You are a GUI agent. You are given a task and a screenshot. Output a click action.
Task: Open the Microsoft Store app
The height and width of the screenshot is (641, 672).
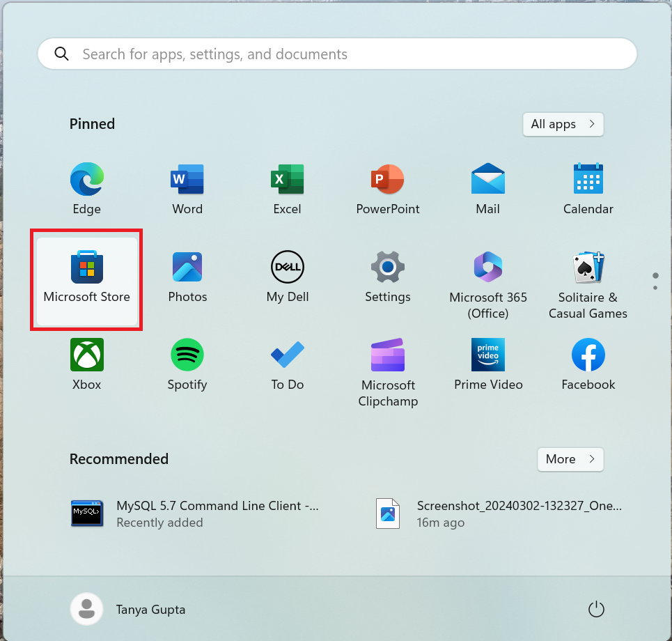(x=87, y=279)
